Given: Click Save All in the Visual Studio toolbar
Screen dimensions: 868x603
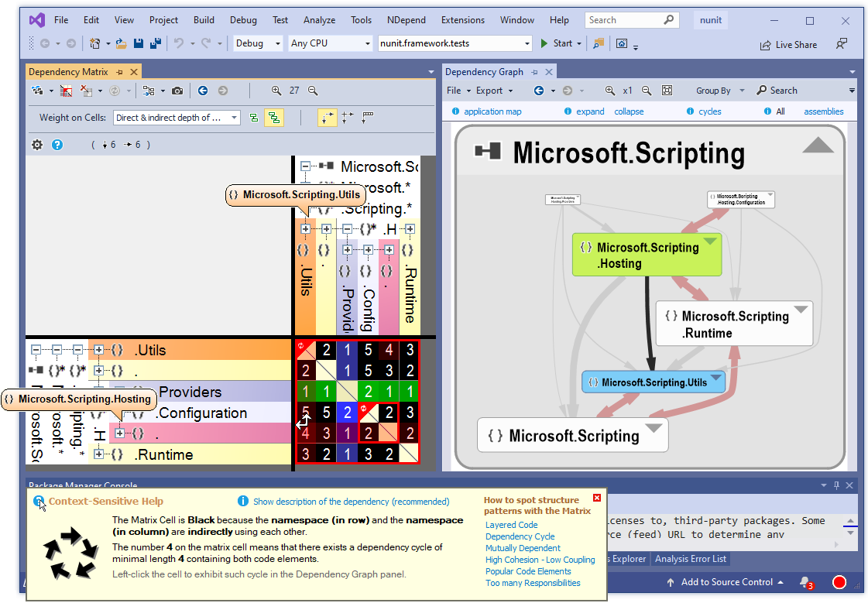Looking at the screenshot, I should pos(156,43).
